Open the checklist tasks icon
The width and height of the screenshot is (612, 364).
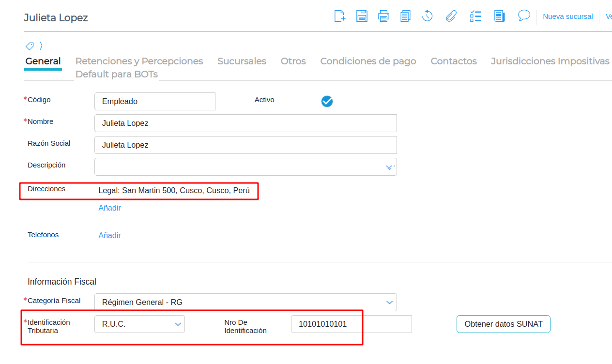(x=475, y=16)
